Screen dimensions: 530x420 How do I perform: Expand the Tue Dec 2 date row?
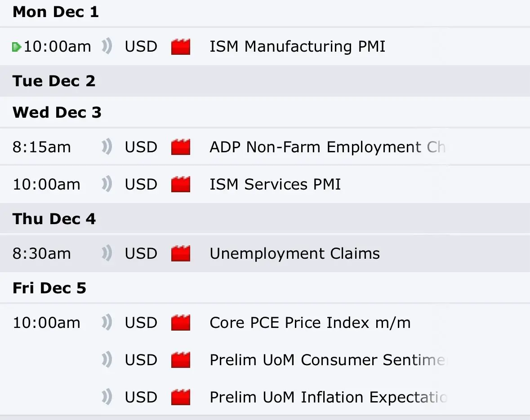[x=54, y=81]
